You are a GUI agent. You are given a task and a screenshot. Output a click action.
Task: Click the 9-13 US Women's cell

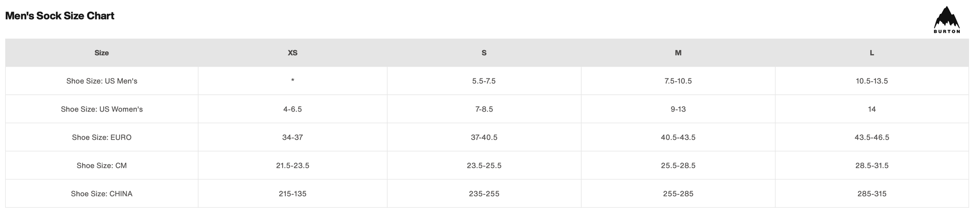678,110
